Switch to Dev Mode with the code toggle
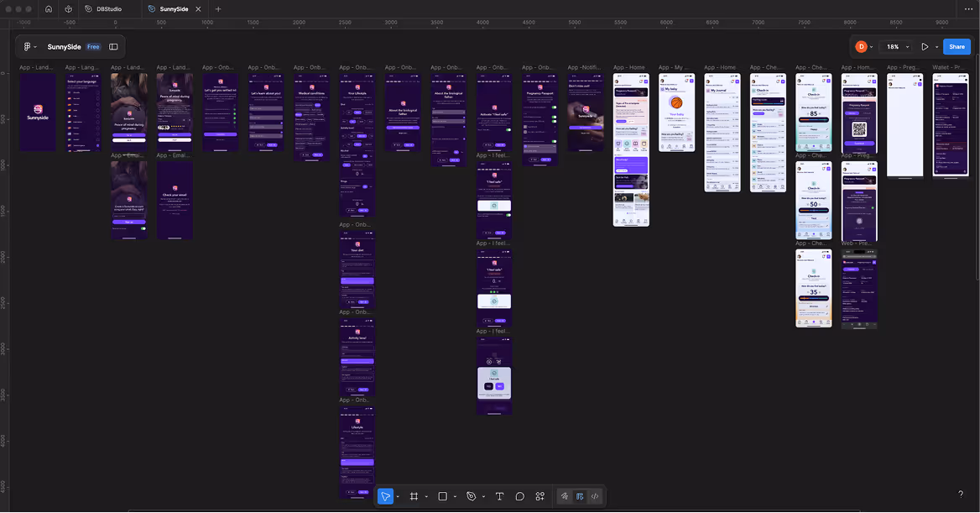 pyautogui.click(x=596, y=496)
